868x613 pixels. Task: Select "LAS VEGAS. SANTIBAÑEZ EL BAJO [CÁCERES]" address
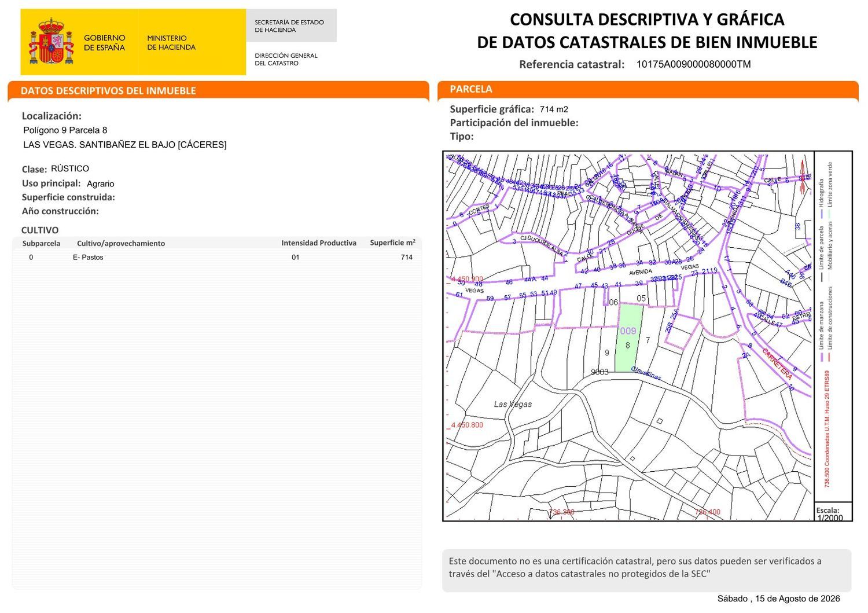pos(125,145)
